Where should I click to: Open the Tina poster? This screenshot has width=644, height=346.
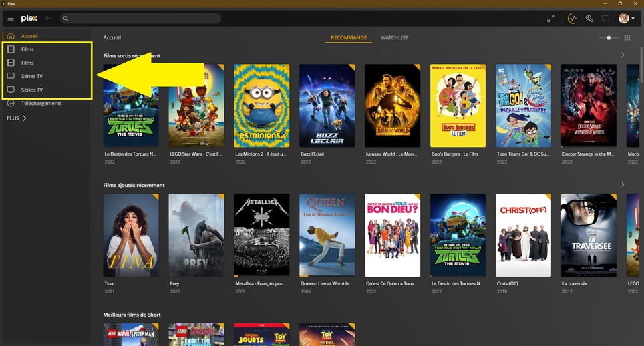coord(131,234)
